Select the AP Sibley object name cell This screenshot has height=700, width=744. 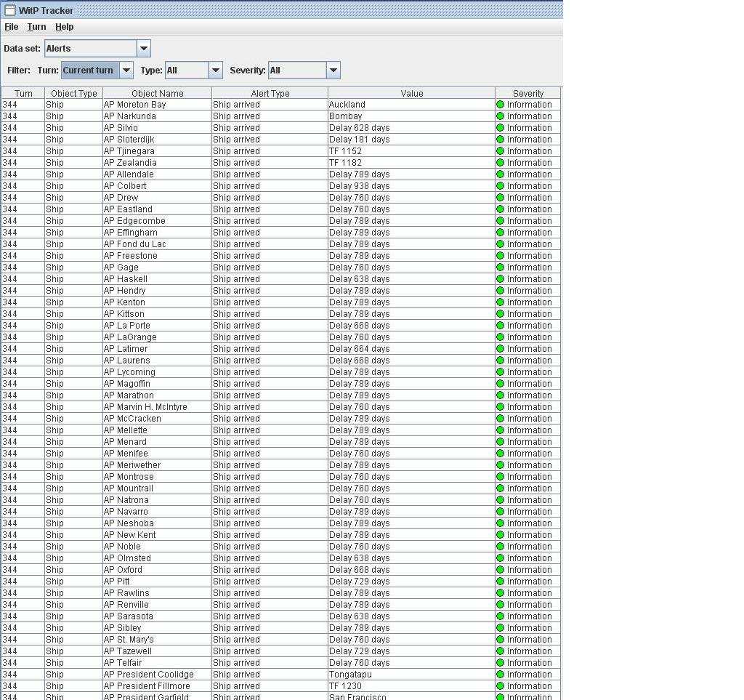(x=157, y=628)
